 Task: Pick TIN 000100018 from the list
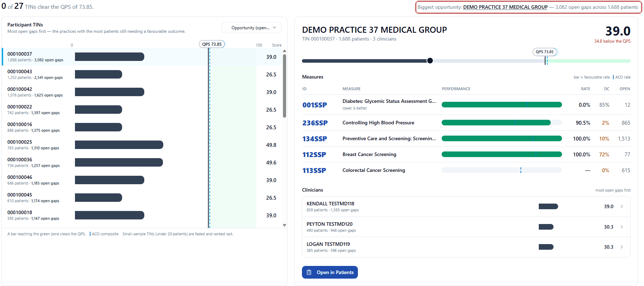[142, 215]
